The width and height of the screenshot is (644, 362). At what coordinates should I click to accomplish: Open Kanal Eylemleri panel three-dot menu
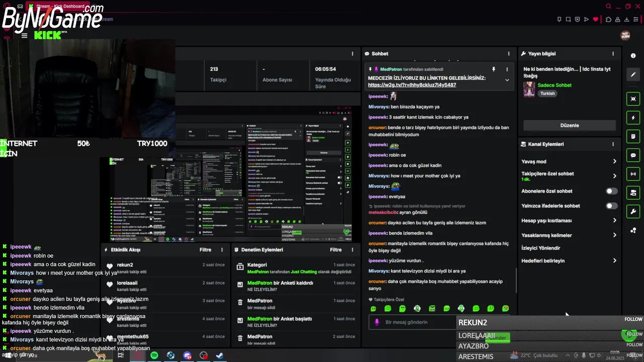click(613, 144)
